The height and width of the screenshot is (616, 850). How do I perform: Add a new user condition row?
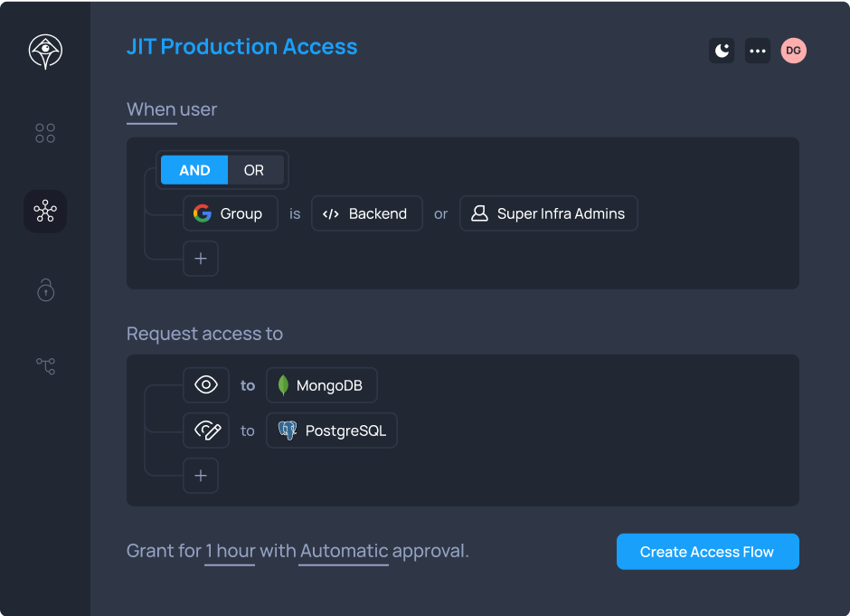(201, 259)
